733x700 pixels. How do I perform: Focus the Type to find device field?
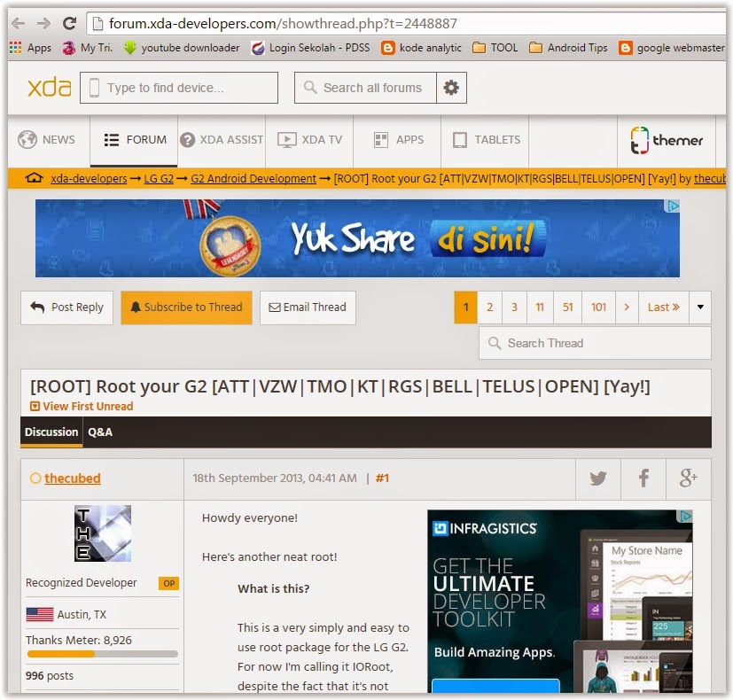(x=179, y=88)
